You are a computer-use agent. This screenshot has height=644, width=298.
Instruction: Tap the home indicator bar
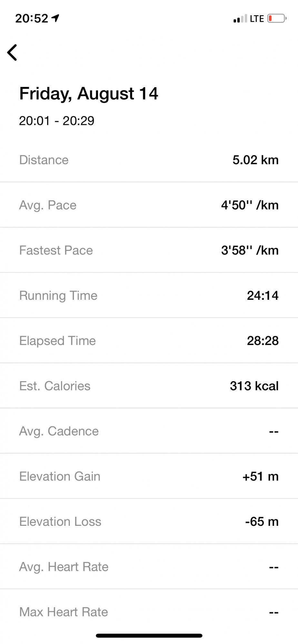point(149,636)
